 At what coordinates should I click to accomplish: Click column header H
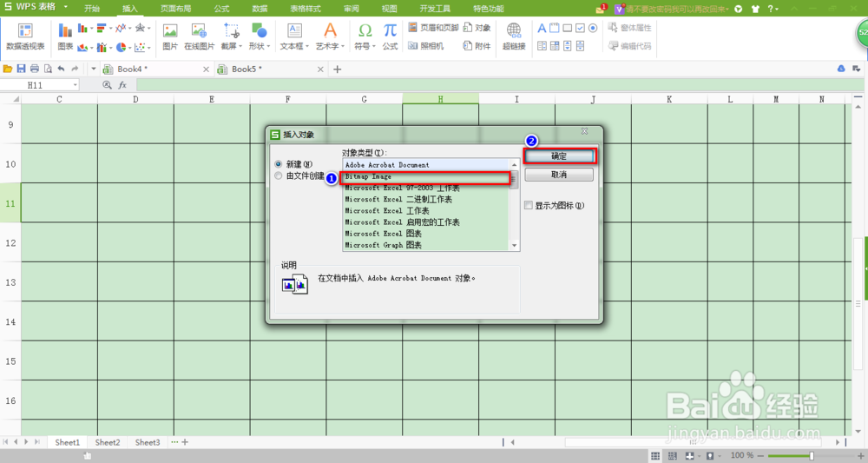point(441,99)
